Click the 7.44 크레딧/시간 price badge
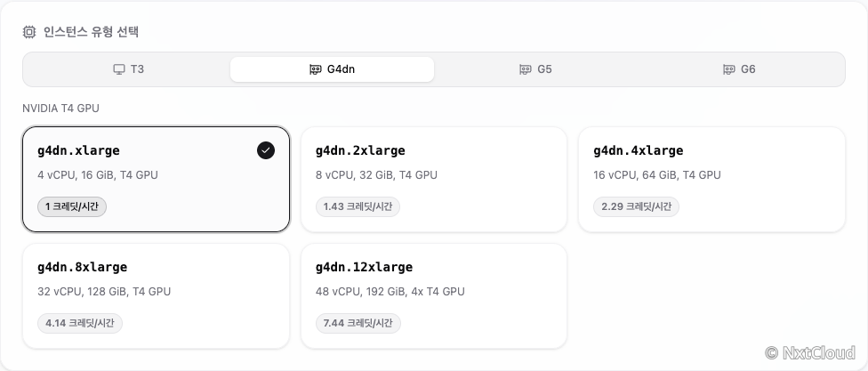Image resolution: width=868 pixels, height=371 pixels. pos(358,323)
